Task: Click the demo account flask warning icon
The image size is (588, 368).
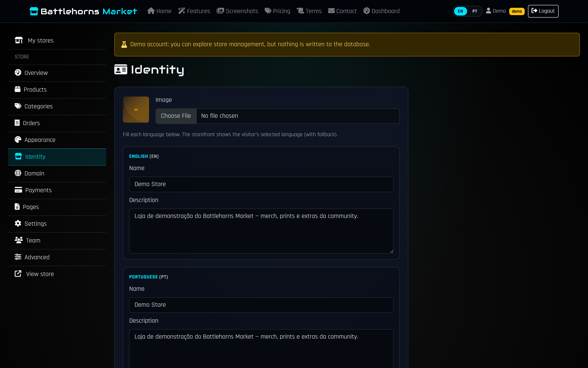Action: click(124, 44)
